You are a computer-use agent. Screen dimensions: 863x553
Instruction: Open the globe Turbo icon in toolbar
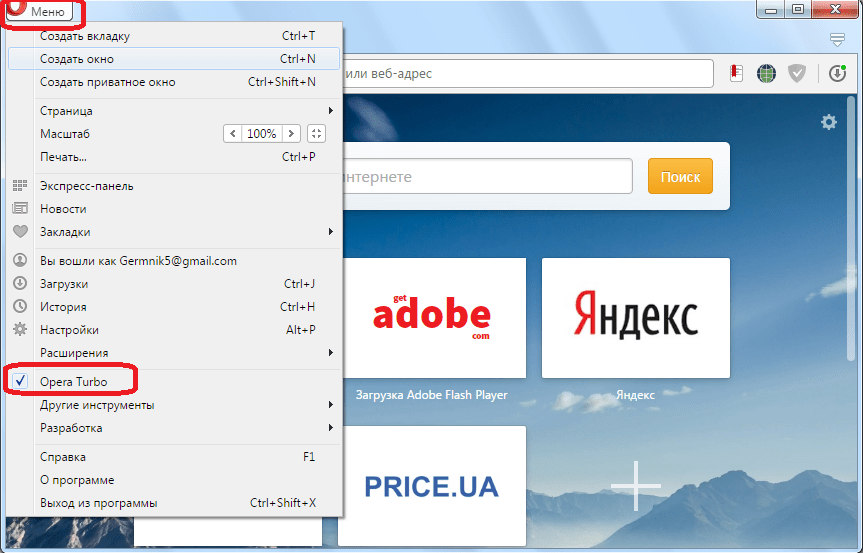[x=766, y=73]
